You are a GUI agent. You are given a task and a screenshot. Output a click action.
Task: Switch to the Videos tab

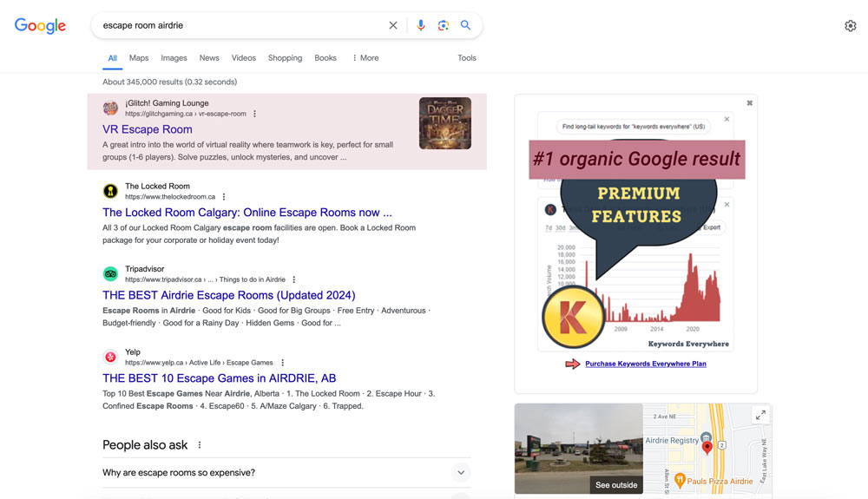(x=244, y=58)
